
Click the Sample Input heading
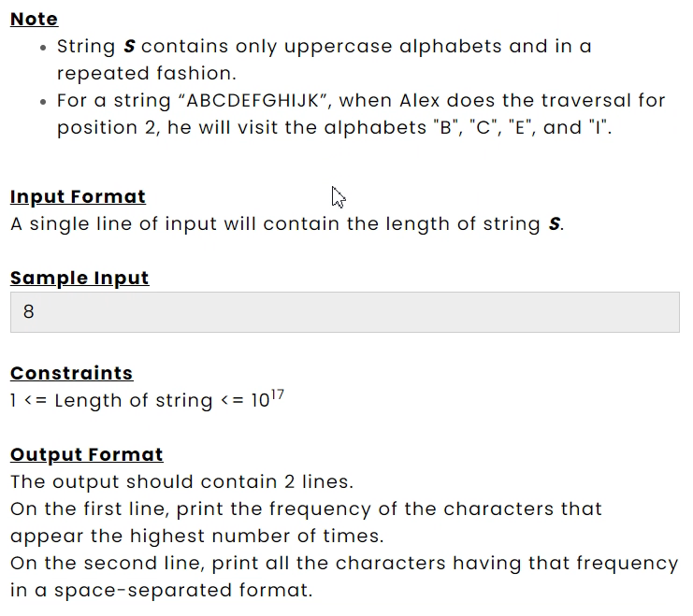click(79, 278)
